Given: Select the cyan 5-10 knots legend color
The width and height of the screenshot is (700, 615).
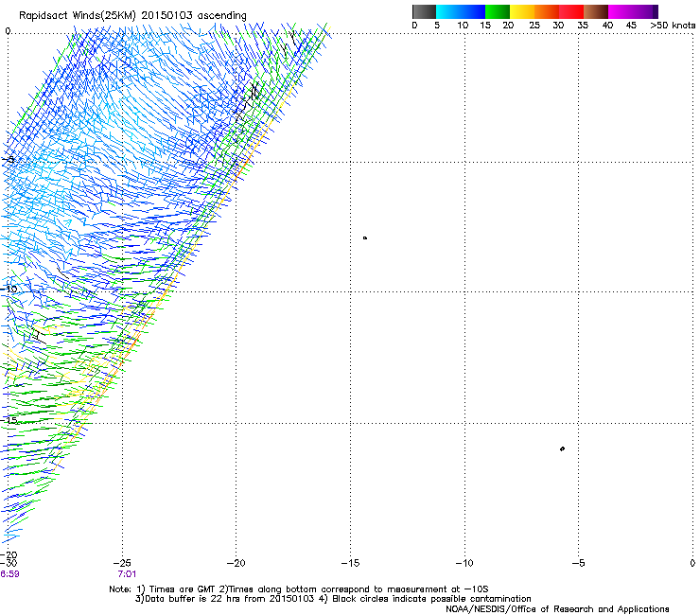Looking at the screenshot, I should (x=448, y=11).
